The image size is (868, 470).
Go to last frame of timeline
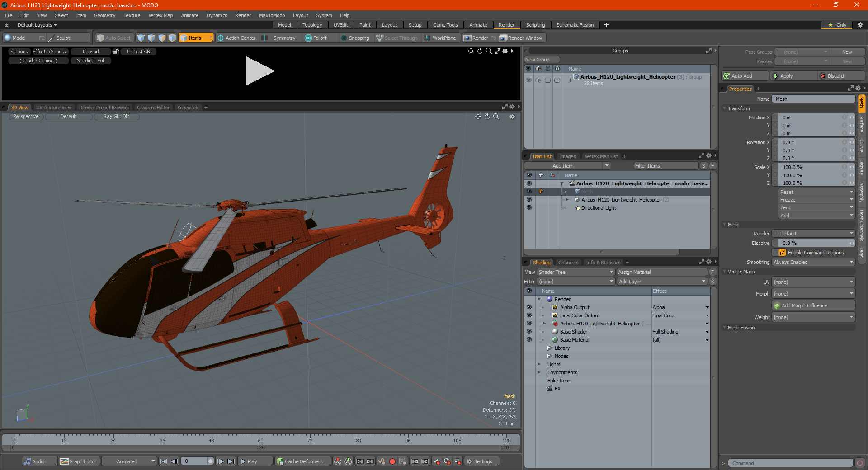231,461
